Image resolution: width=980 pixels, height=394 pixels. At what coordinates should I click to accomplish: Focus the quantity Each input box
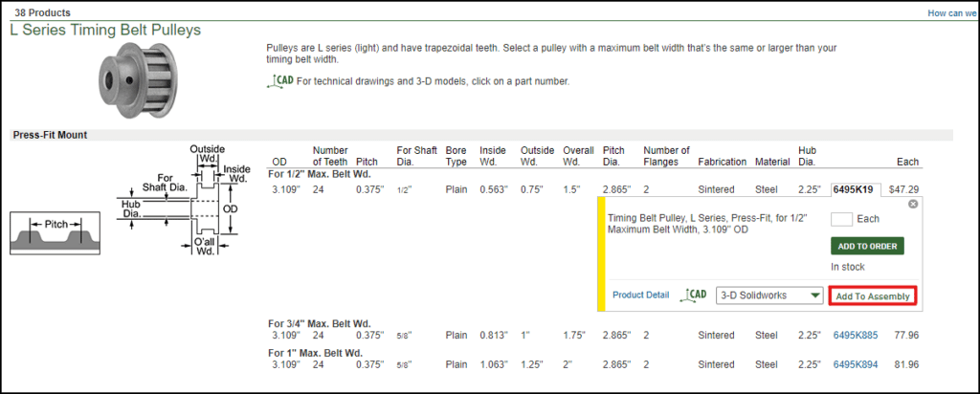(x=841, y=219)
